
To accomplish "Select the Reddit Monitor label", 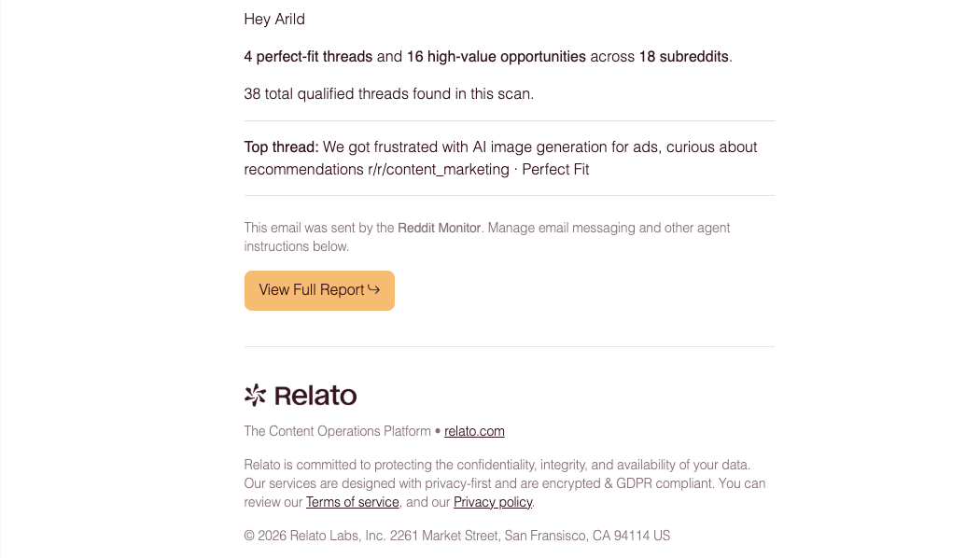I will [x=440, y=228].
